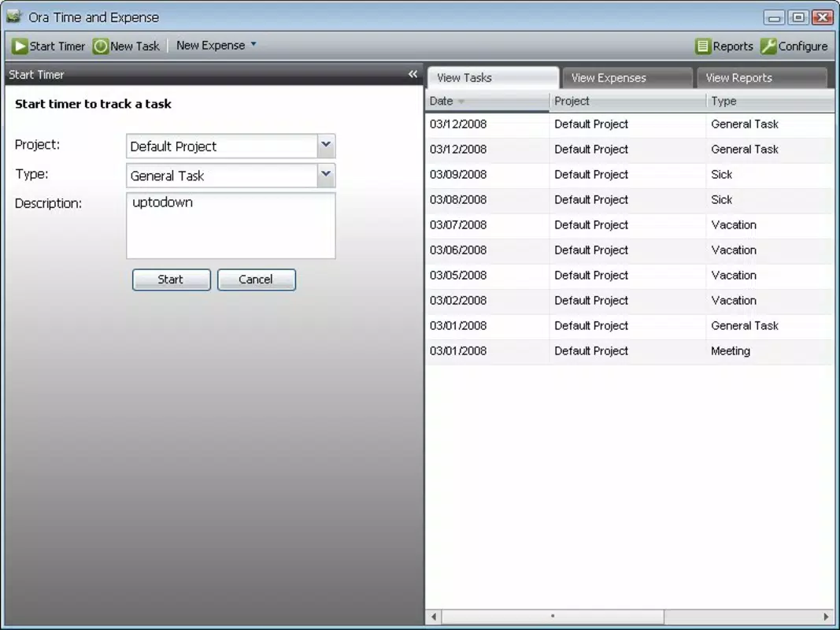Screen dimensions: 840x630
Task: Click the horizontal scrollbar right arrow
Action: [x=826, y=617]
